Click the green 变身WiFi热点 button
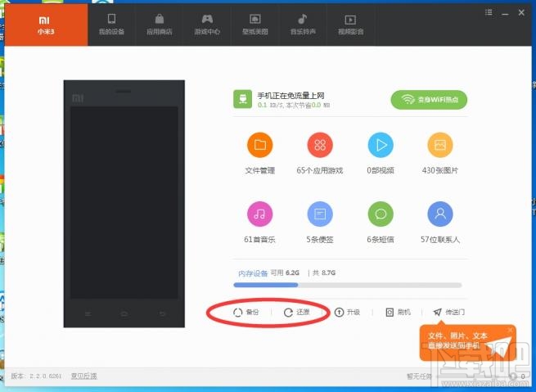536x392 pixels. (429, 100)
